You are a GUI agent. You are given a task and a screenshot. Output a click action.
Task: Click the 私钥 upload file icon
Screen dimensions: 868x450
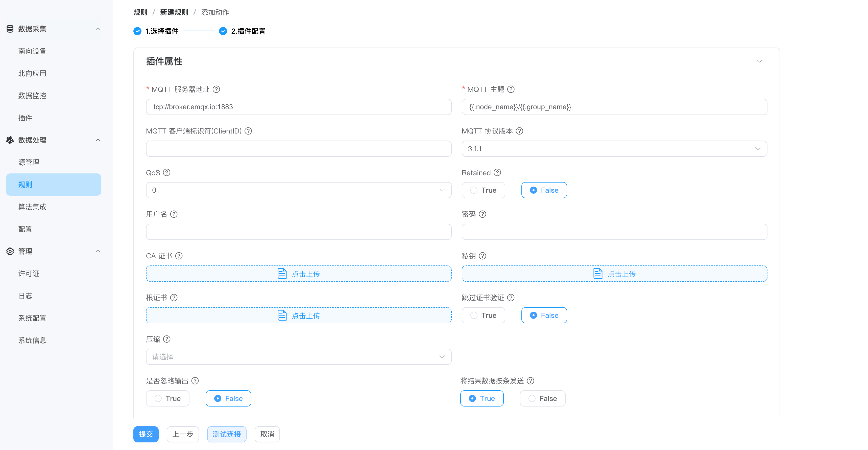pos(598,274)
